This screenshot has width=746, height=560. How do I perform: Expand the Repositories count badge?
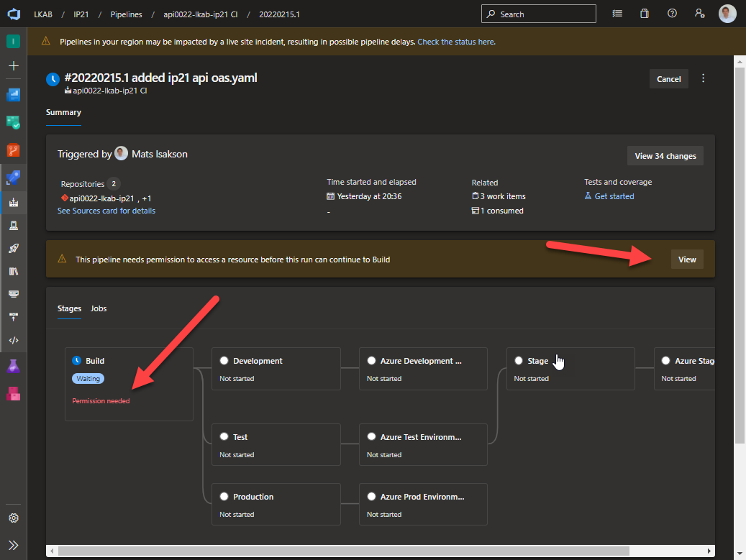point(114,183)
